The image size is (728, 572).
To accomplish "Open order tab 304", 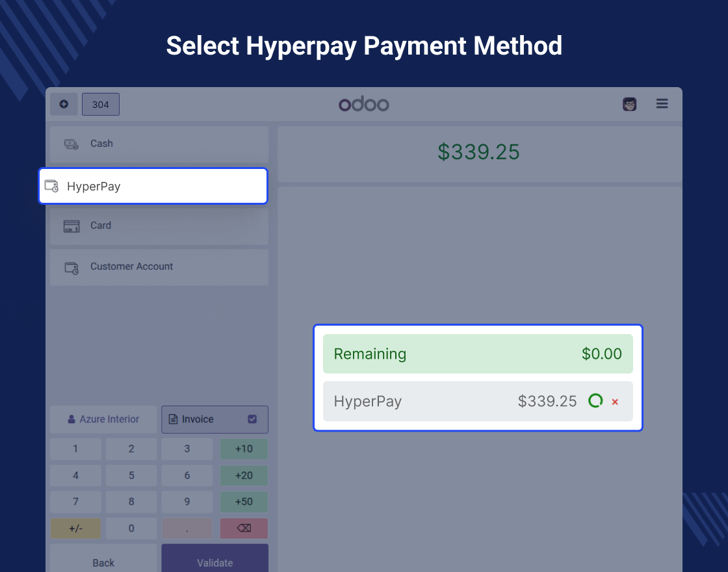I will click(x=101, y=105).
